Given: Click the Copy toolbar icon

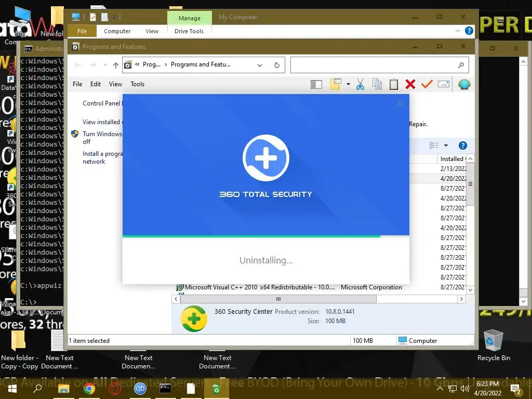Looking at the screenshot, I should (377, 84).
